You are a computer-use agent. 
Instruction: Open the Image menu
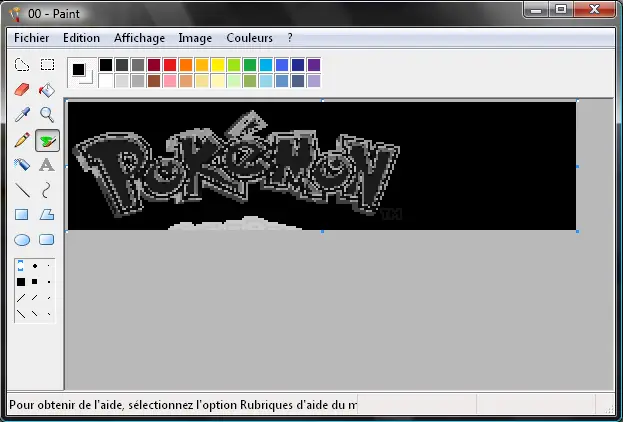click(195, 38)
